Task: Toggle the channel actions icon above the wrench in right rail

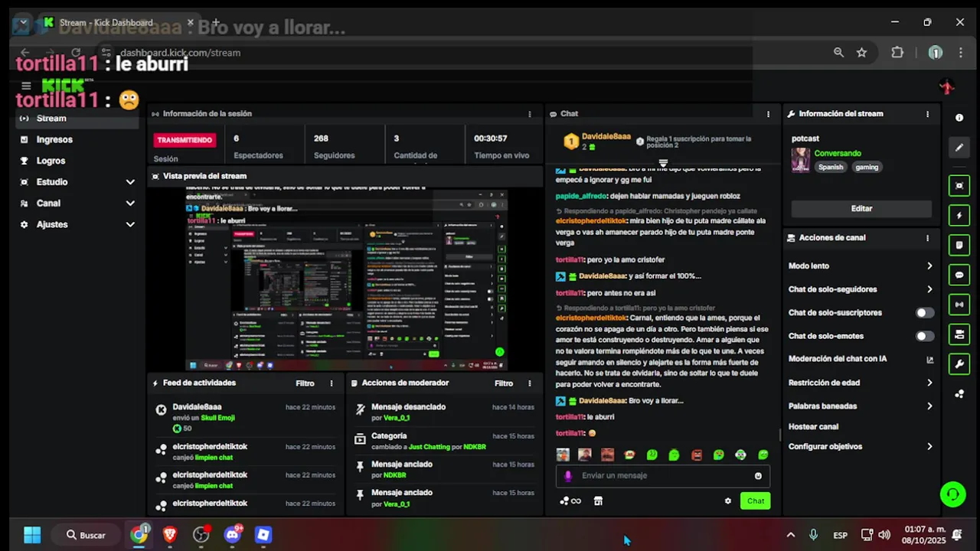Action: (959, 334)
